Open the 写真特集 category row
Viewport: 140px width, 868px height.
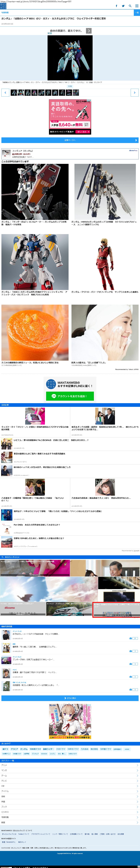point(70,817)
